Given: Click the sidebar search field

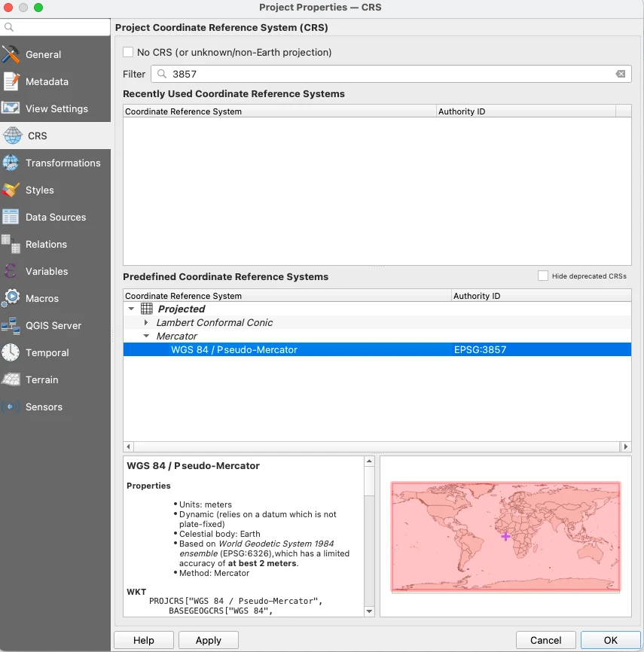Looking at the screenshot, I should pos(55,27).
